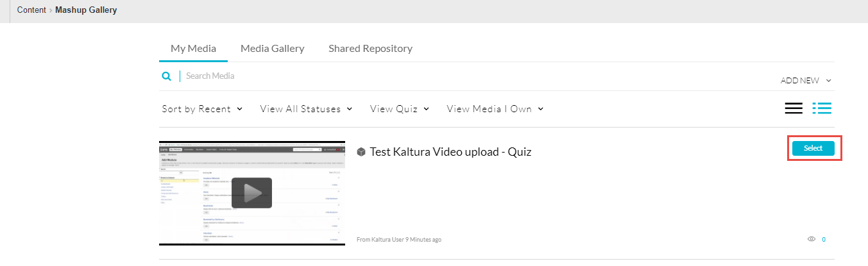Viewport: 868px width, 266px height.
Task: Play the Test Kaltura Video thumbnail
Action: (x=251, y=193)
